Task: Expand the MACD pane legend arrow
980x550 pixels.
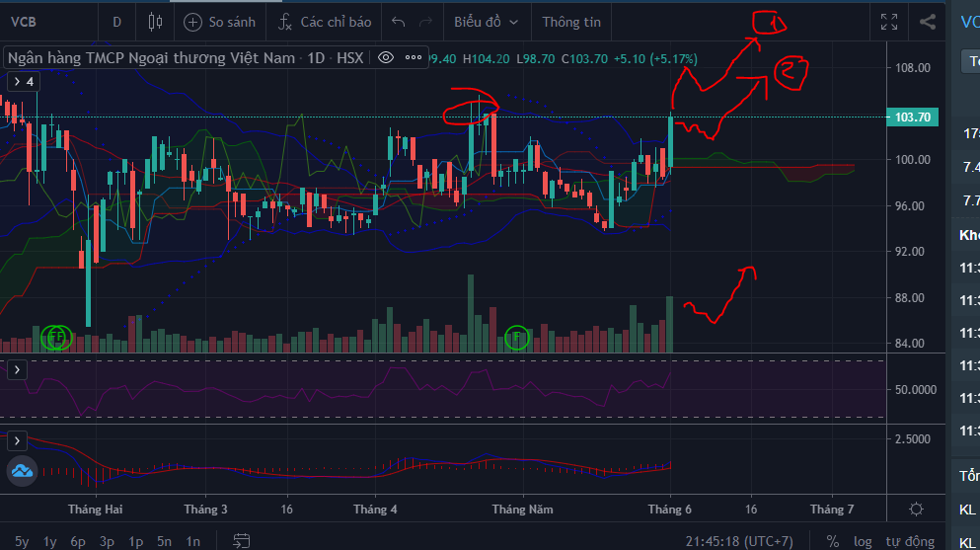Action: (x=17, y=440)
